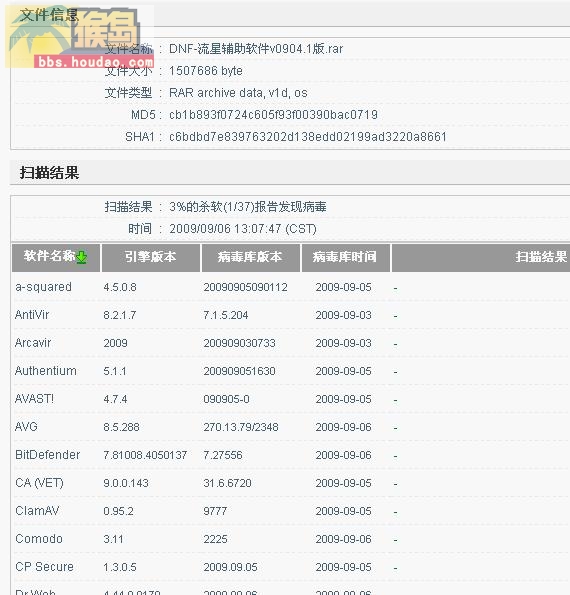Select Authentium engine version 5.1.1
Screen dimensions: 570x595
(x=115, y=371)
